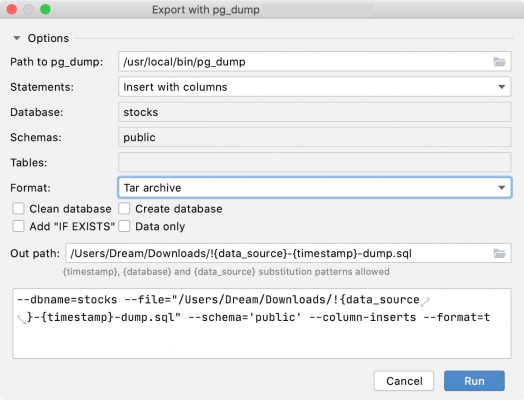
Task: Close the Export with pg_dump dialog
Action: (x=12, y=9)
